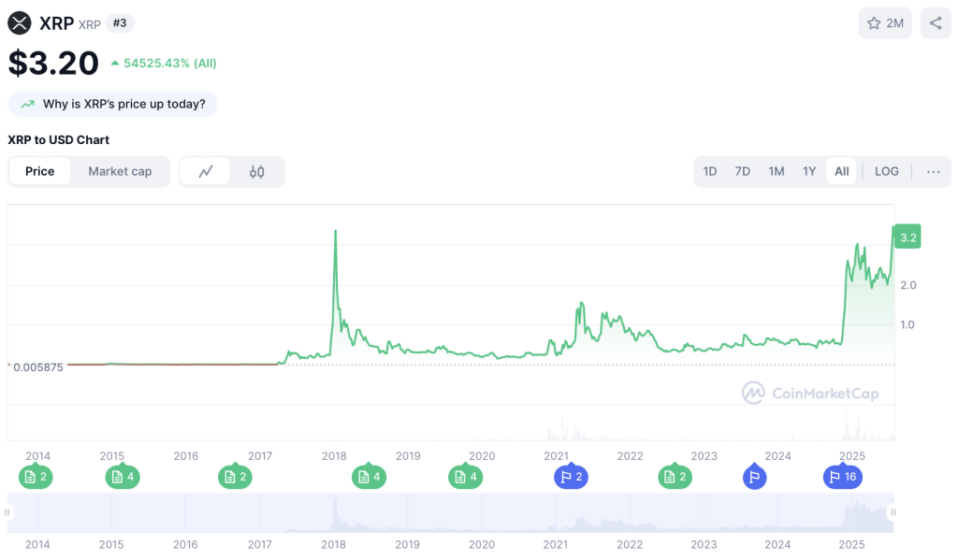958x560 pixels.
Task: Toggle LOG scale on the chart
Action: (887, 172)
